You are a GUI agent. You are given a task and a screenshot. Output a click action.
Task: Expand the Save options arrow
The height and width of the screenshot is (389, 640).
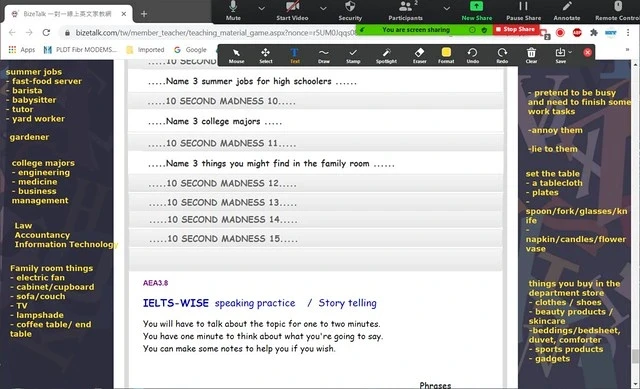pos(570,52)
